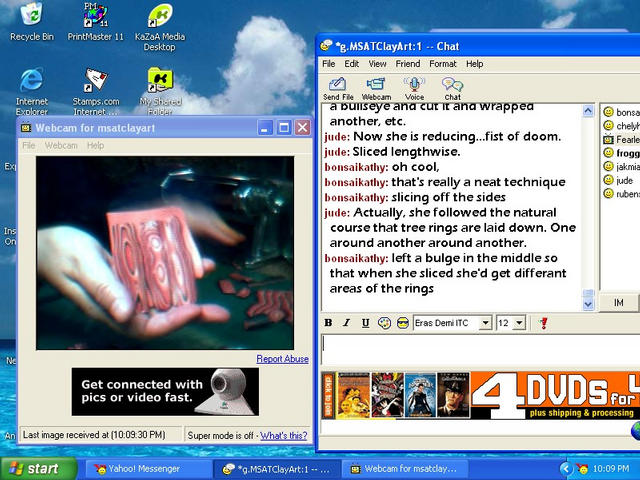Click the Send File toolbar icon
The image size is (640, 480).
pyautogui.click(x=338, y=88)
